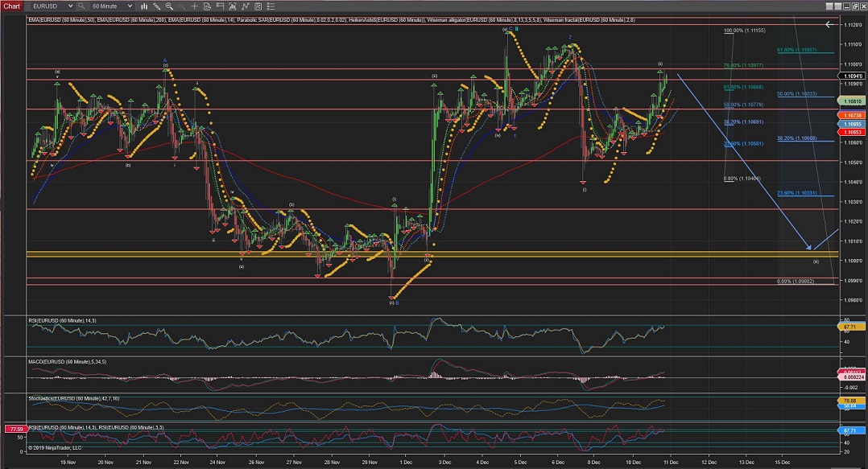Image resolution: width=868 pixels, height=469 pixels.
Task: Close the chart window
Action: point(863,6)
